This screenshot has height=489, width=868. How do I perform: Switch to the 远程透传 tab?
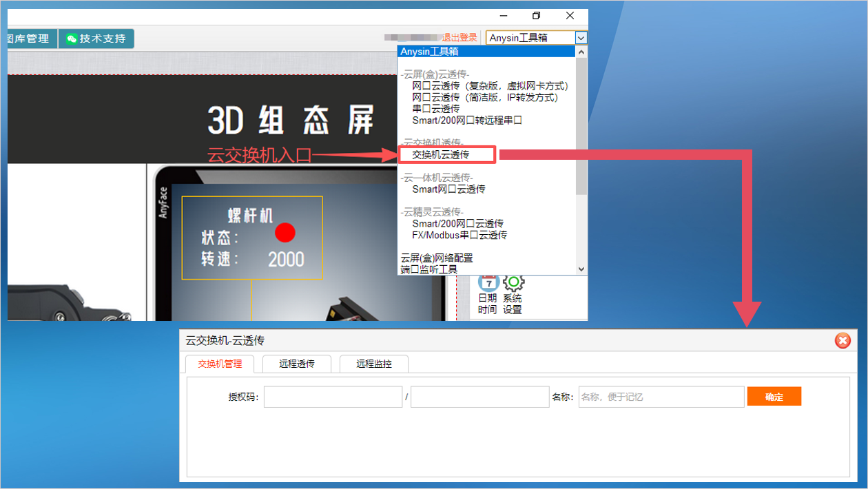pyautogui.click(x=297, y=364)
